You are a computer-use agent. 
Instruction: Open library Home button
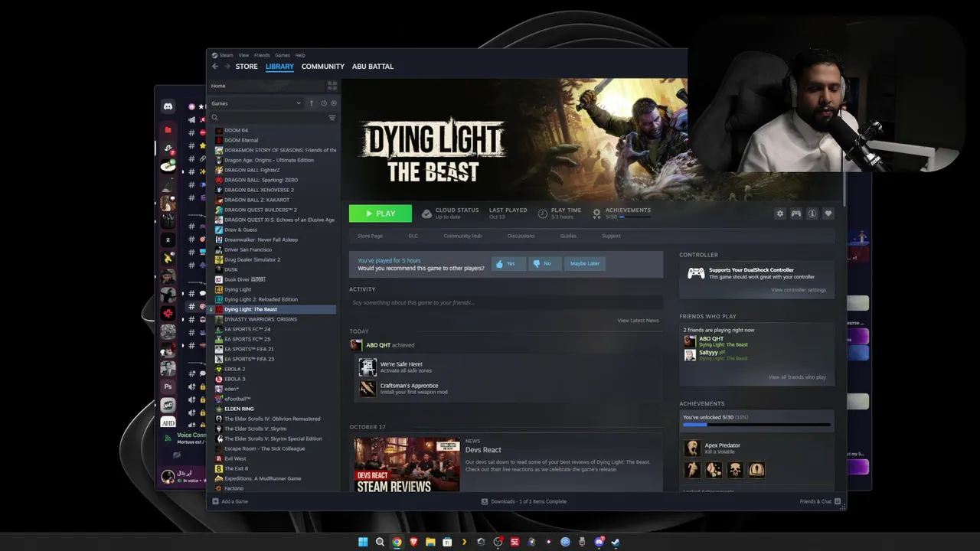tap(265, 86)
